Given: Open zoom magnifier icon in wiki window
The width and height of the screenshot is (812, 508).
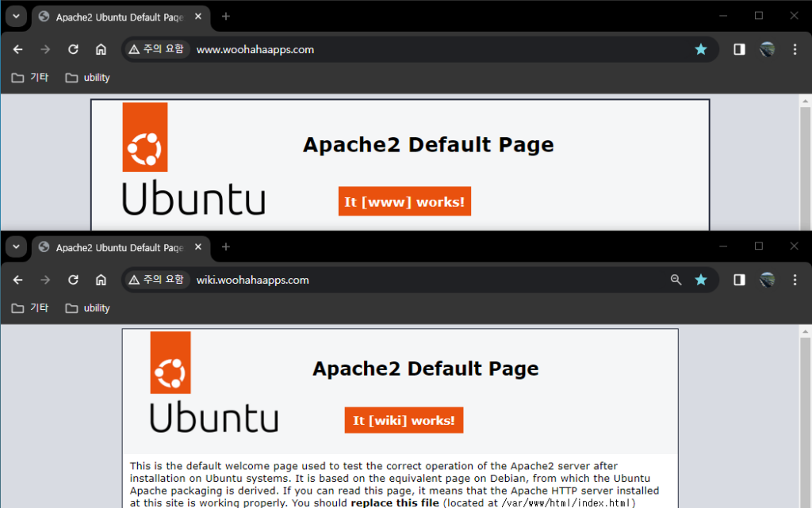Looking at the screenshot, I should (676, 280).
